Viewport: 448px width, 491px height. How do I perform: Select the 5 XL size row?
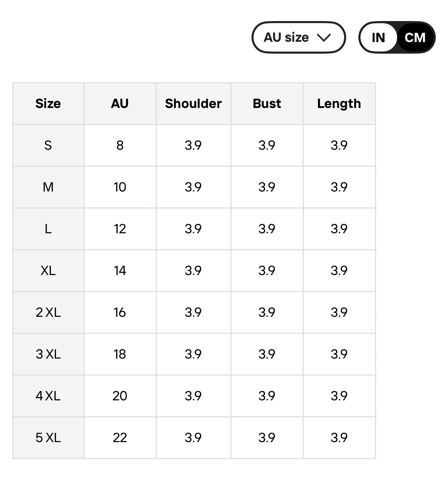point(48,438)
